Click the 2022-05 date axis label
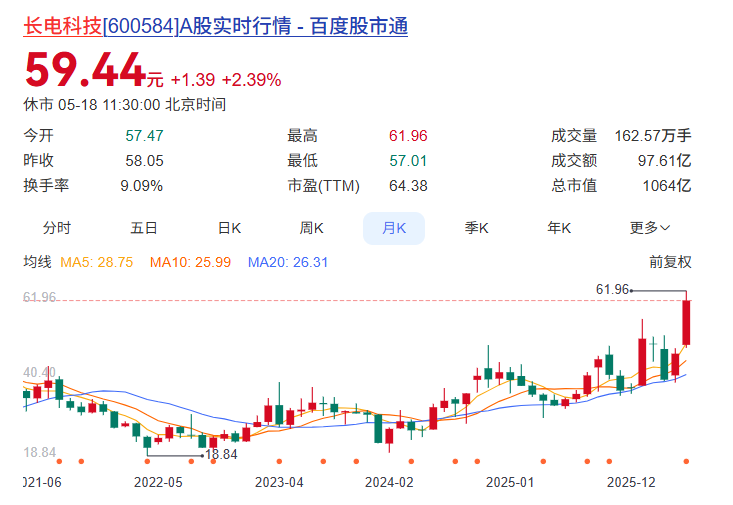733x505 pixels. [x=158, y=482]
